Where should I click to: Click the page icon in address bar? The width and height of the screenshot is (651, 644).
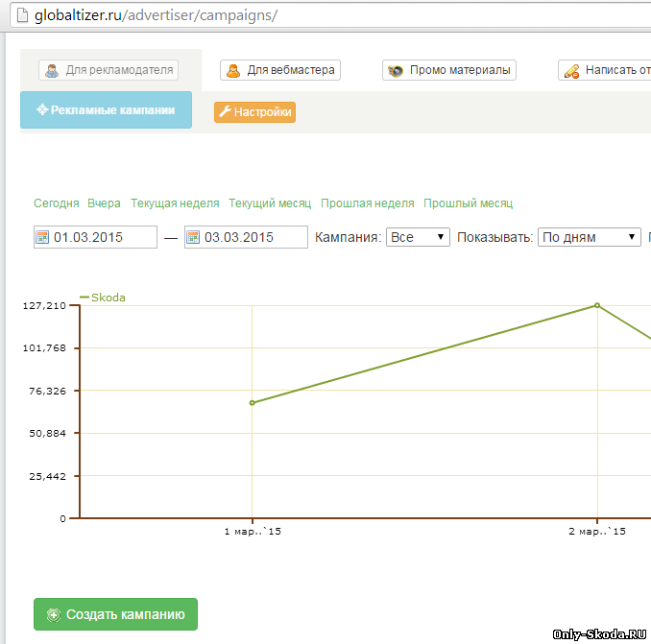(x=22, y=15)
